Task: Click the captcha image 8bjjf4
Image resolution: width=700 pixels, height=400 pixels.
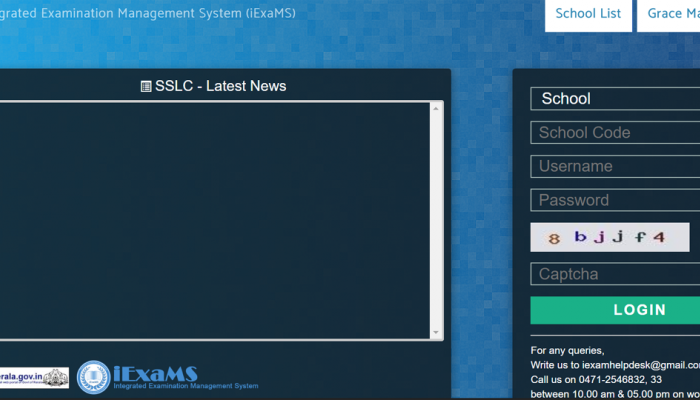Action: (610, 237)
